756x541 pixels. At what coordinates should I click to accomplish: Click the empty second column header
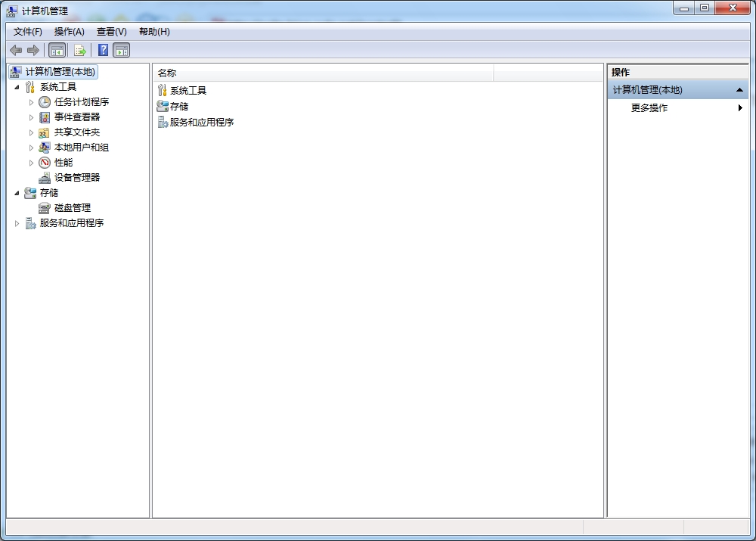(548, 73)
